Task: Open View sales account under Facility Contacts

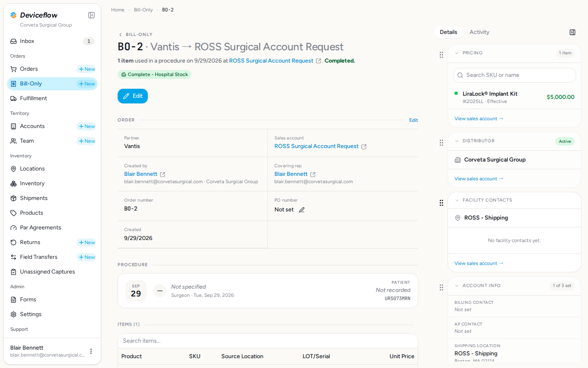Action: [479, 263]
